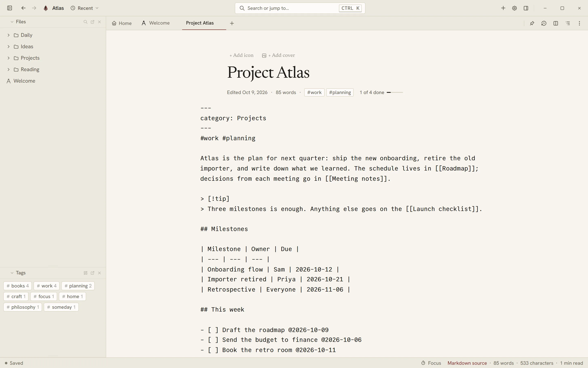Pin the current note
588x368 pixels.
point(532,23)
